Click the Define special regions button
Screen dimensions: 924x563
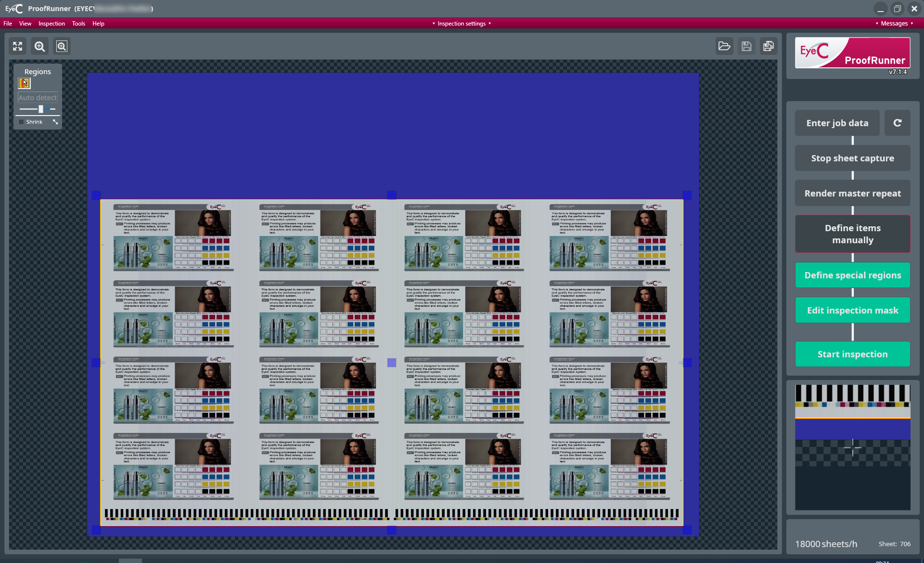click(x=852, y=275)
